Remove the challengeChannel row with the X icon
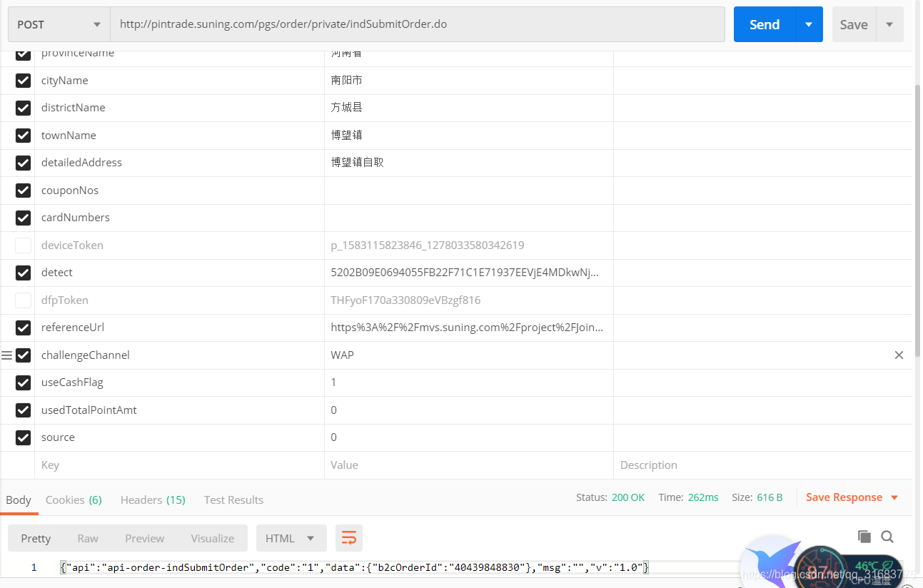The width and height of the screenshot is (923, 588). click(899, 355)
